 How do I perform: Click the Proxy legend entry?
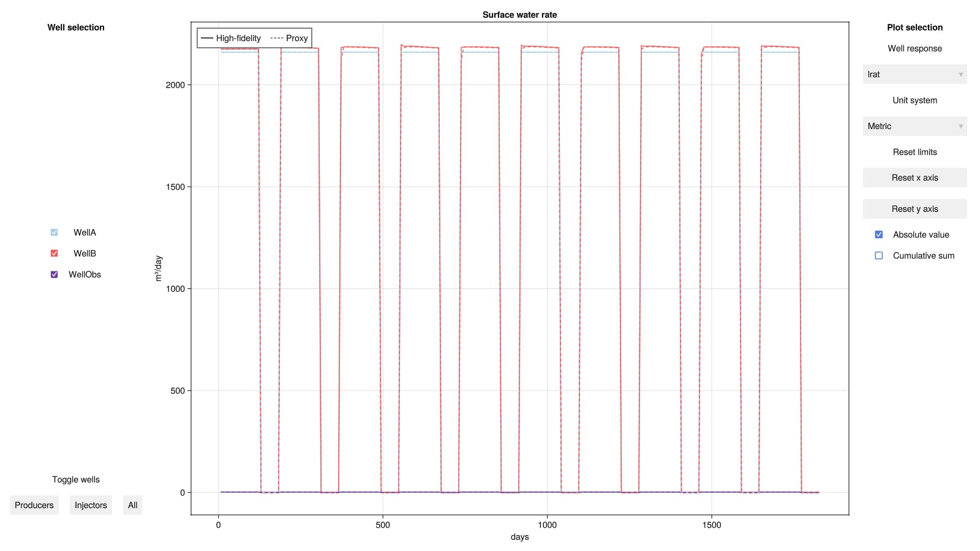coord(289,38)
